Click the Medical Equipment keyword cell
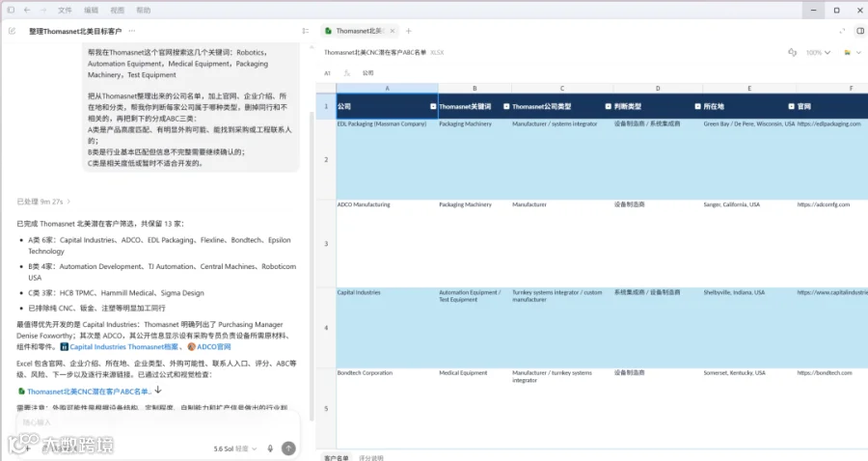 pyautogui.click(x=475, y=408)
